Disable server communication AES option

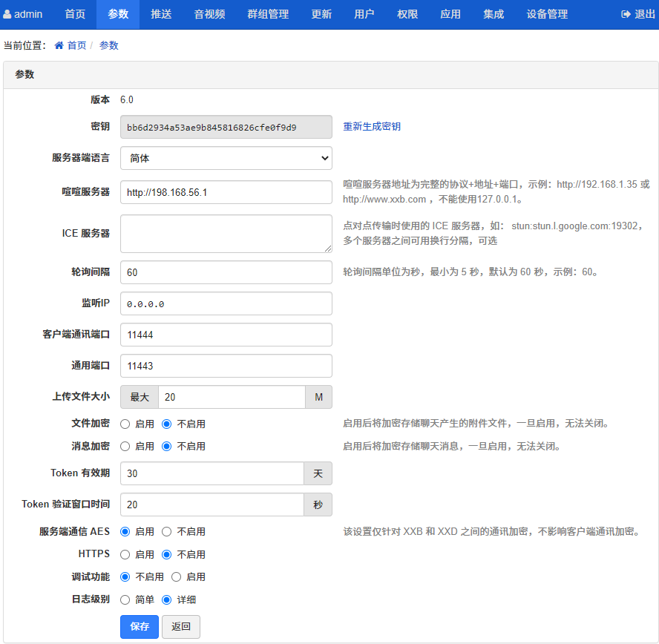point(167,532)
